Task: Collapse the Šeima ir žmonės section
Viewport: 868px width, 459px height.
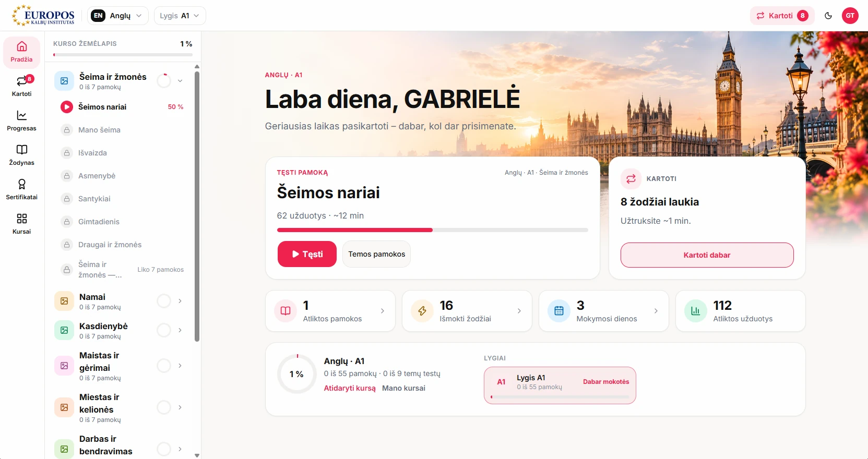Action: pos(180,81)
